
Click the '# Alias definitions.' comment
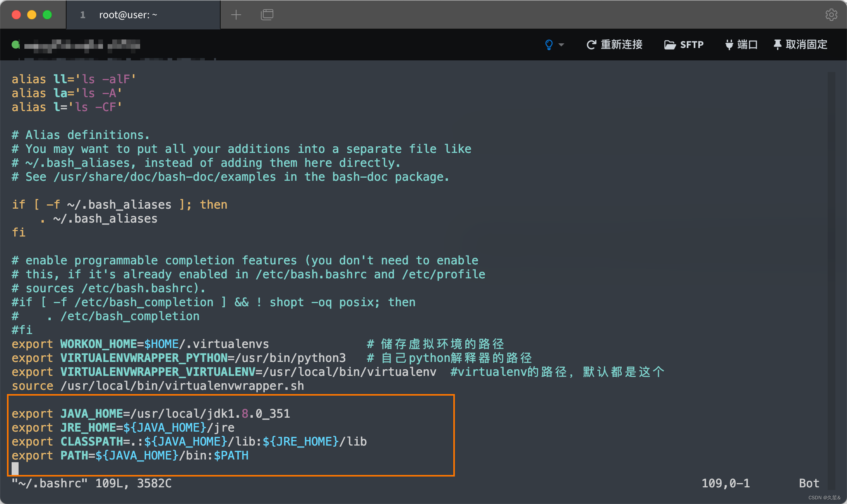tap(81, 135)
